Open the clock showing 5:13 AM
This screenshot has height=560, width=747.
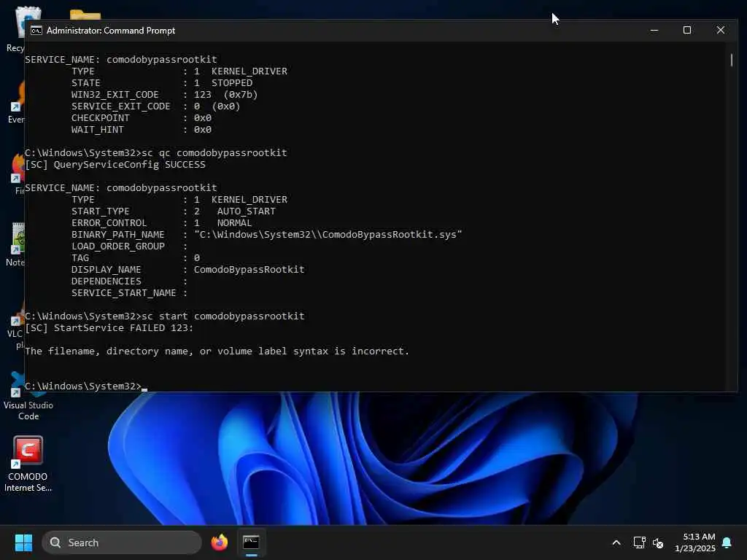[694, 542]
